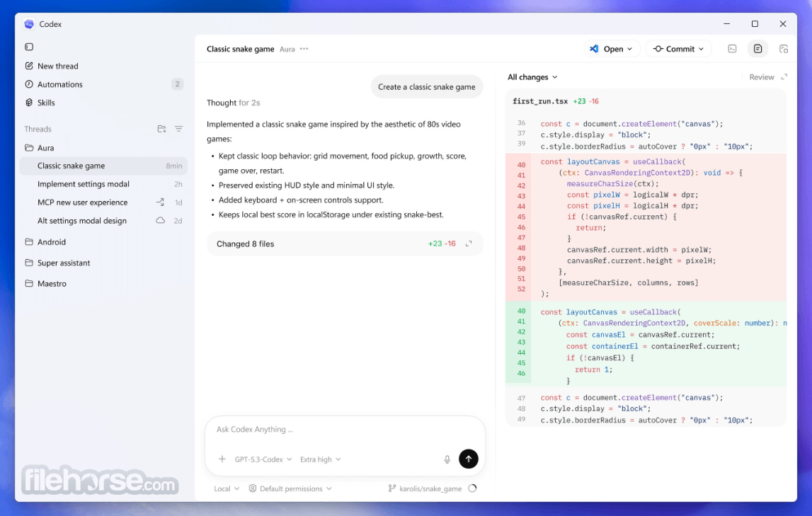Open the All changes dropdown
Image resolution: width=812 pixels, height=516 pixels.
point(532,77)
